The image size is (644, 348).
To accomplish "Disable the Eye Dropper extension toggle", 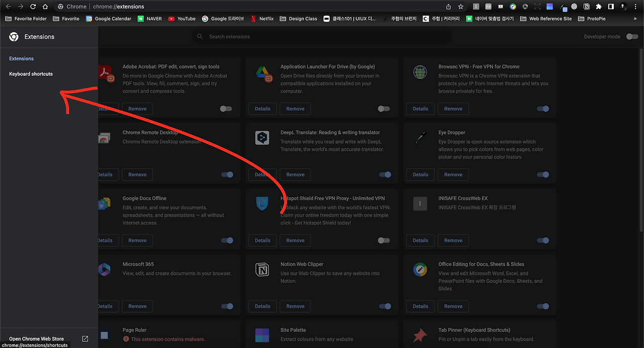I will click(543, 175).
